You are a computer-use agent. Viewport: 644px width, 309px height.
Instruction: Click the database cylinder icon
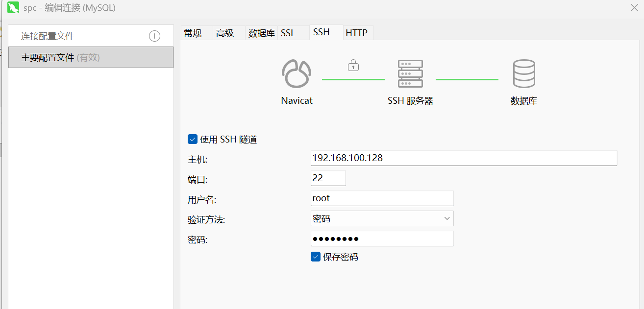pos(523,74)
